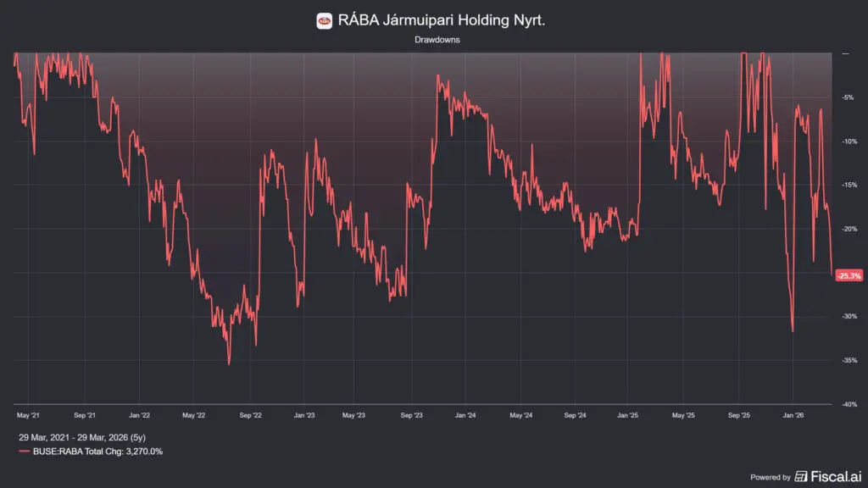Viewport: 868px width, 488px height.
Task: Click the 'Sep '24' x-axis label
Action: [x=576, y=415]
